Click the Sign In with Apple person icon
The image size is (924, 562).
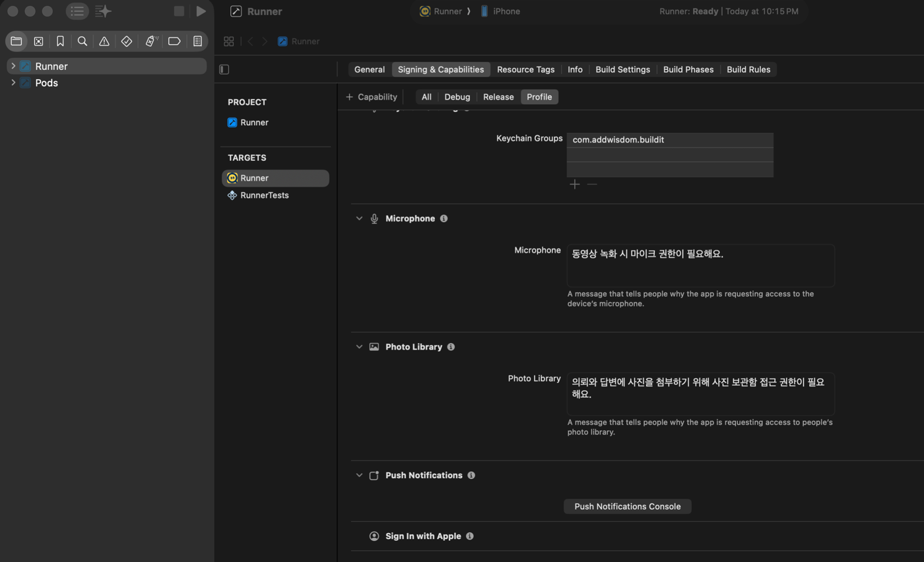pos(374,536)
